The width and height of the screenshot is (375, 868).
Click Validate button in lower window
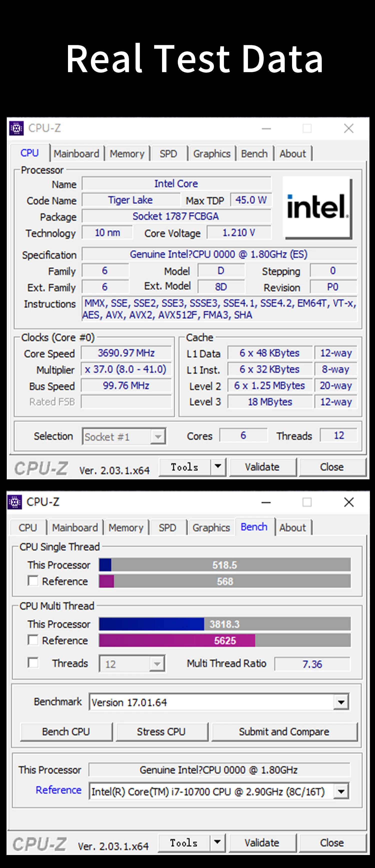pos(262,843)
